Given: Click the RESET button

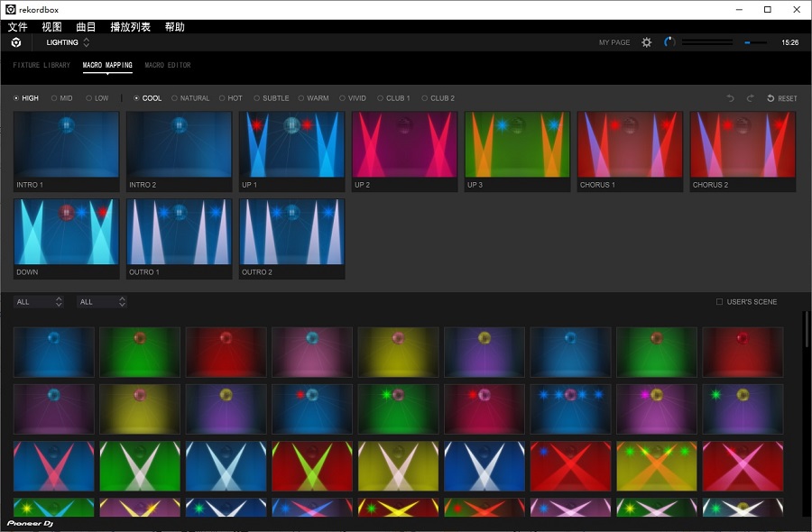Looking at the screenshot, I should [782, 98].
